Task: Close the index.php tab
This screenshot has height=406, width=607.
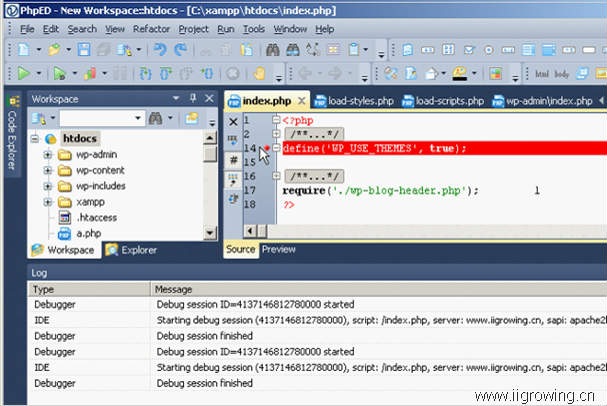Action: (x=302, y=101)
